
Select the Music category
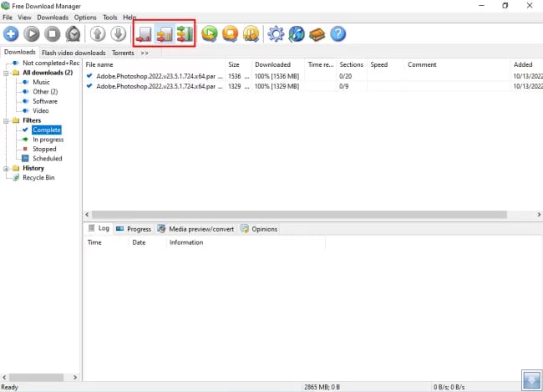pyautogui.click(x=41, y=82)
